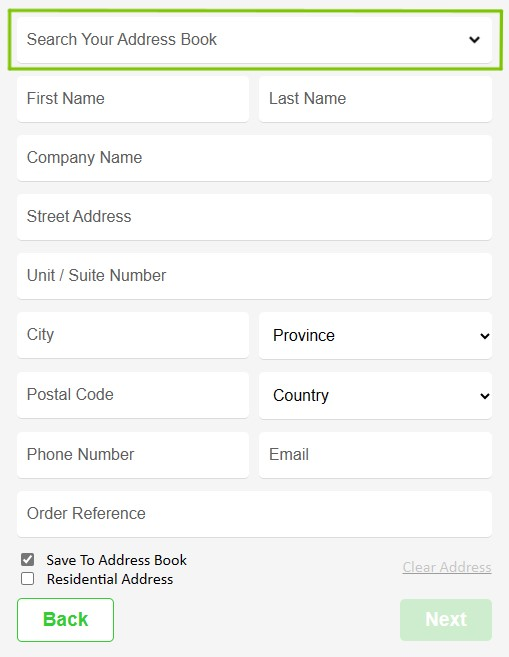Viewport: 509px width, 657px height.
Task: Click the Country dropdown arrow icon
Action: pyautogui.click(x=485, y=396)
